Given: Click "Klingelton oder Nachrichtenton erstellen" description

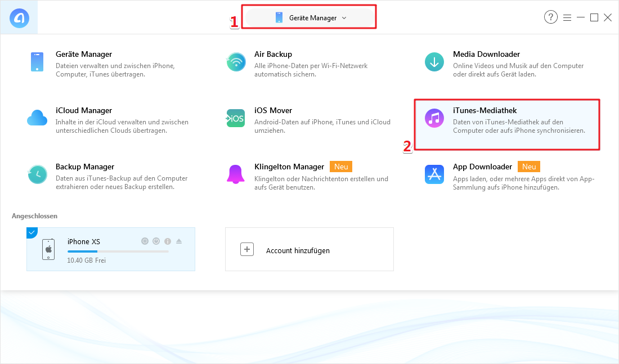Looking at the screenshot, I should point(321,183).
